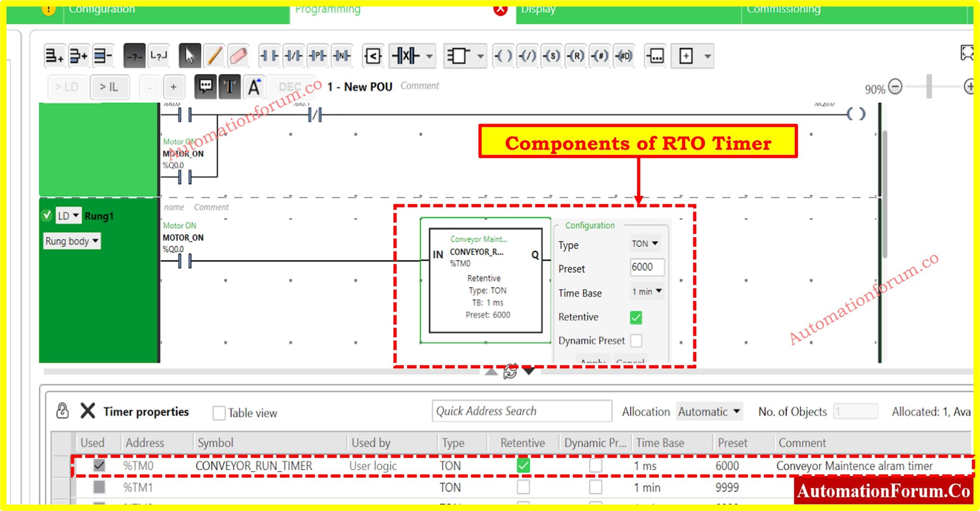The image size is (980, 511).
Task: Enable Dynamic Preset for the timer
Action: [x=636, y=341]
